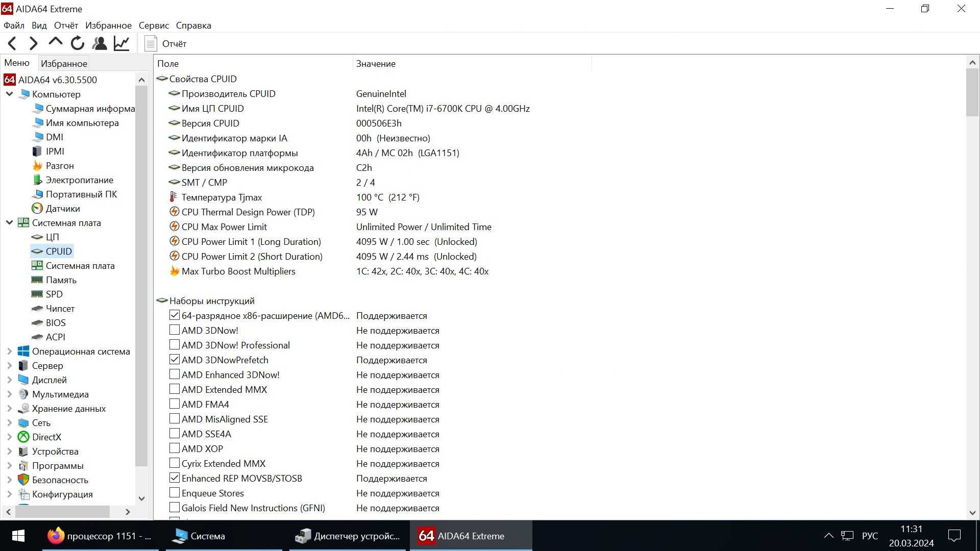
Task: Select the DMI icon item
Action: tap(37, 137)
